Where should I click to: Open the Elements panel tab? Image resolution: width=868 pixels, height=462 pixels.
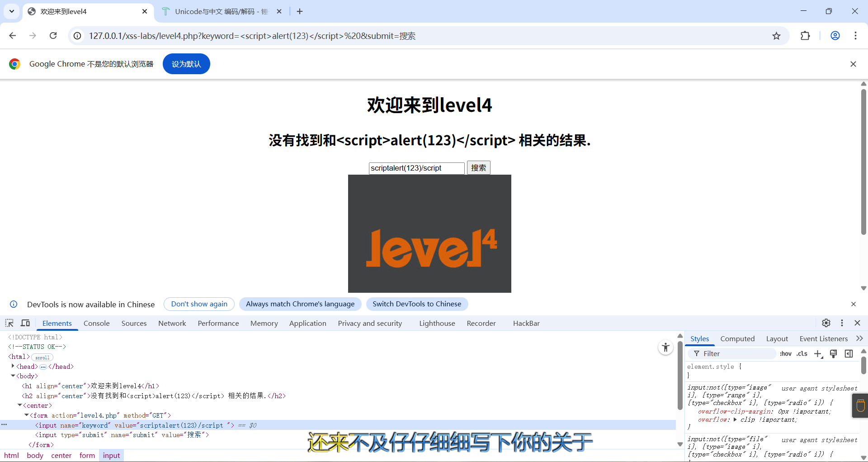[57, 323]
